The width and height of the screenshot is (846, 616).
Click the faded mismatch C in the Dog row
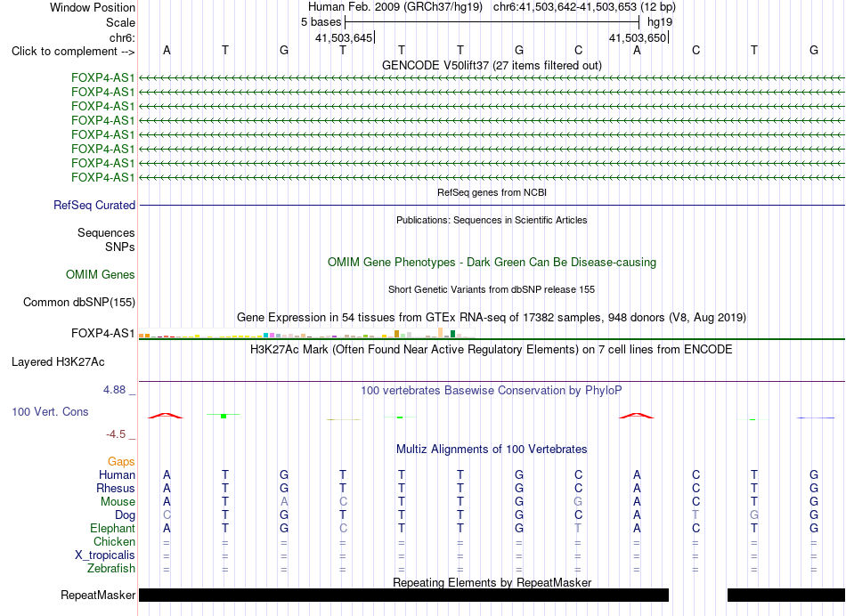point(167,515)
